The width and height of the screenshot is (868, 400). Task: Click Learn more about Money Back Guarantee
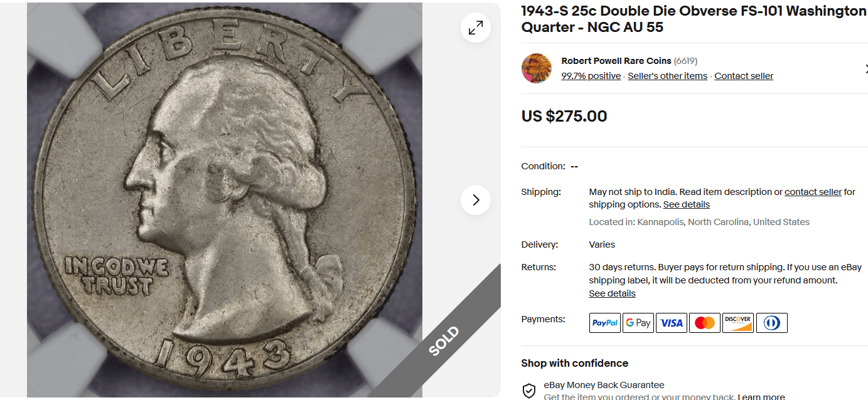tap(761, 396)
